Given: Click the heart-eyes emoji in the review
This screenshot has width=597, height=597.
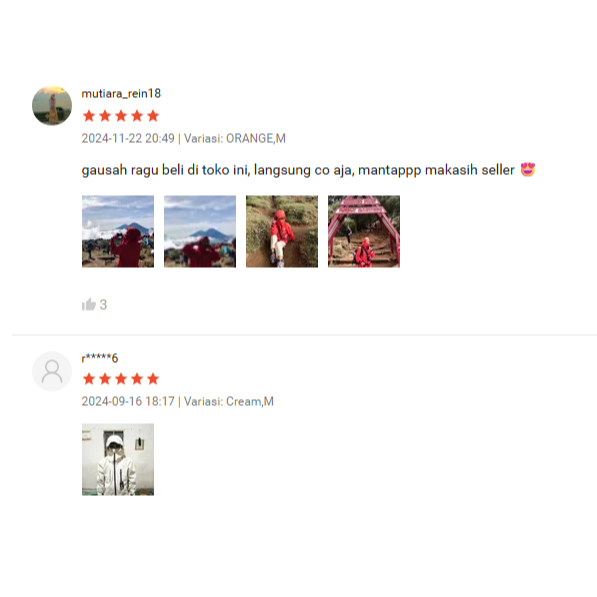Looking at the screenshot, I should tap(528, 169).
